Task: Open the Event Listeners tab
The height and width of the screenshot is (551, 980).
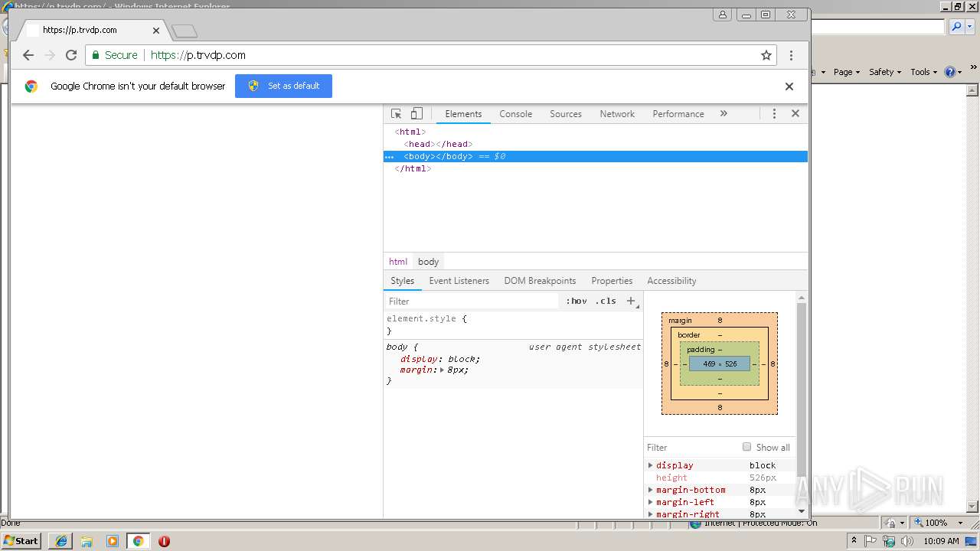Action: coord(459,281)
